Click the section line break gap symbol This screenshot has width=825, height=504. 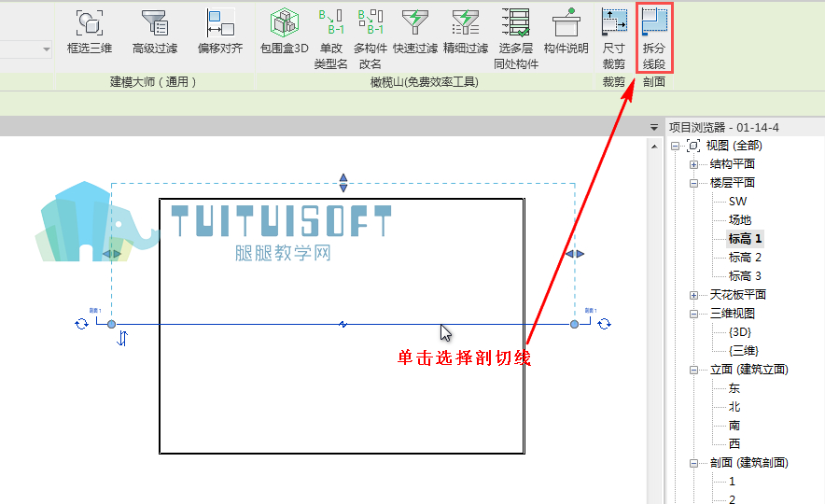(343, 324)
